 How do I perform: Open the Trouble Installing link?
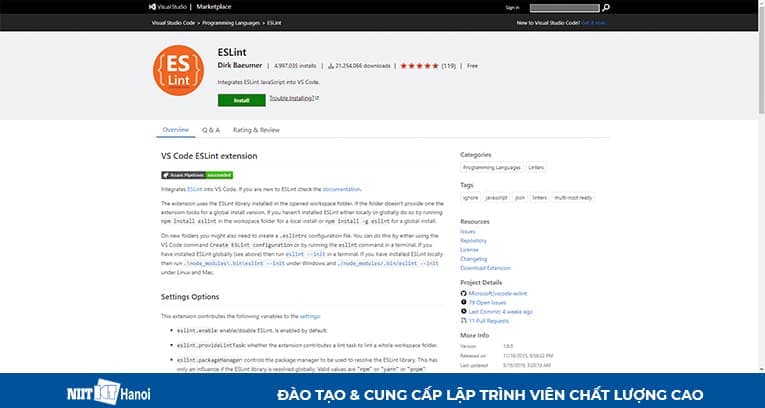(294, 98)
